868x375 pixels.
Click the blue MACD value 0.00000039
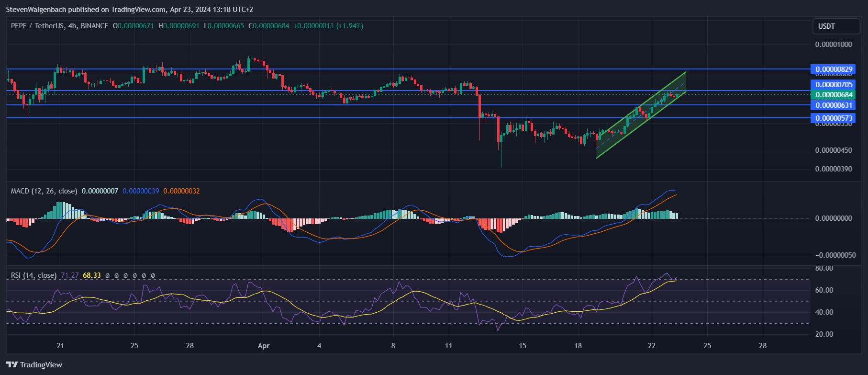[x=141, y=191]
